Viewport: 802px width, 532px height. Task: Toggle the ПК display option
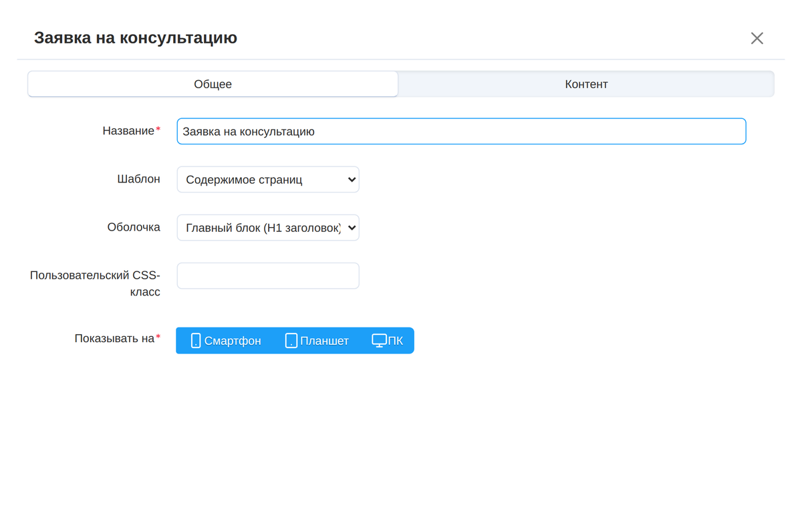(x=388, y=341)
